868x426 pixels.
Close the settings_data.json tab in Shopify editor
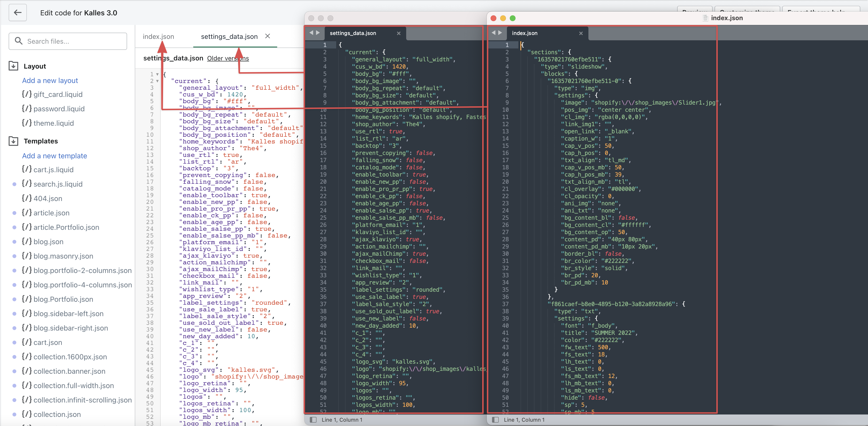pos(268,36)
